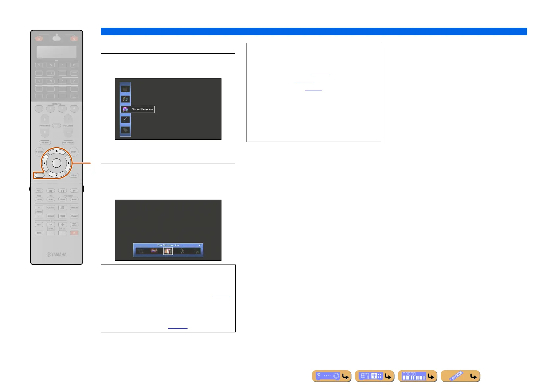Click the remote's cursor down arrow
The height and width of the screenshot is (392, 555).
pos(57,175)
